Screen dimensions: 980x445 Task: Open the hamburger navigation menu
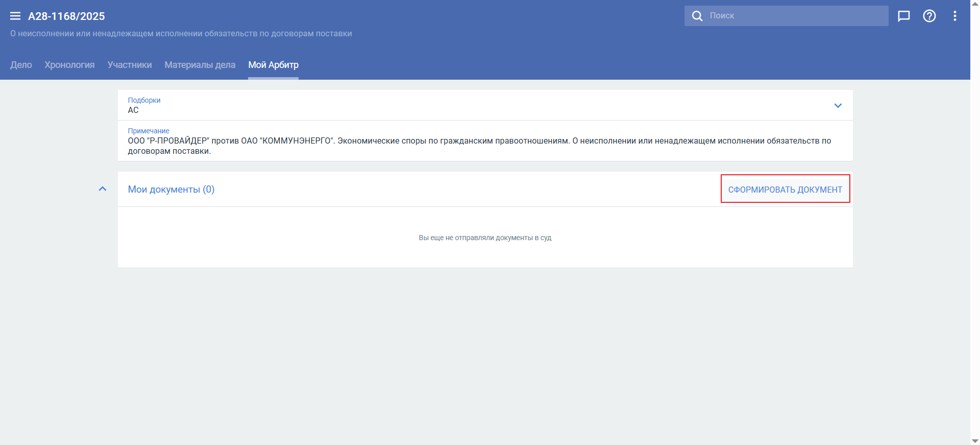pos(15,16)
